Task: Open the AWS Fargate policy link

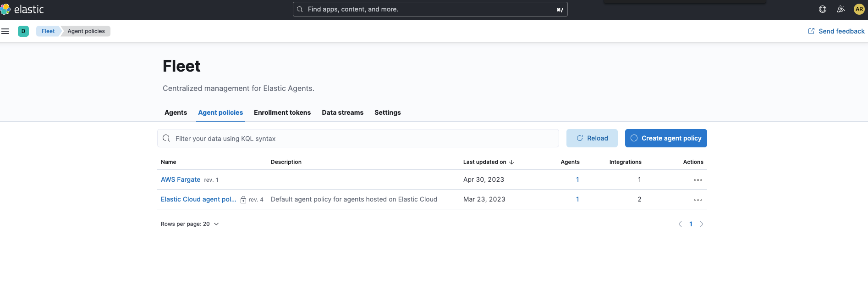Action: click(x=181, y=179)
